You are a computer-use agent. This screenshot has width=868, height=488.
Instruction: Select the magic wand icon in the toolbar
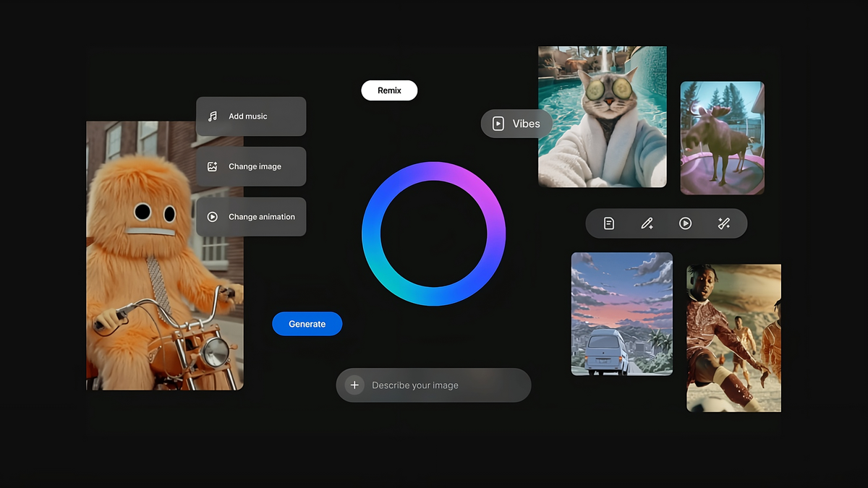point(723,223)
